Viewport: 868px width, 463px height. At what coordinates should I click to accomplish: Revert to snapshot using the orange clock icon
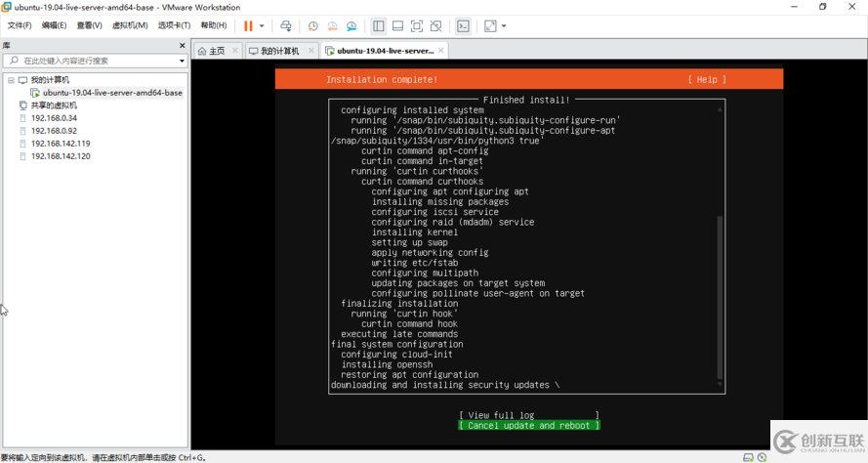[x=332, y=26]
